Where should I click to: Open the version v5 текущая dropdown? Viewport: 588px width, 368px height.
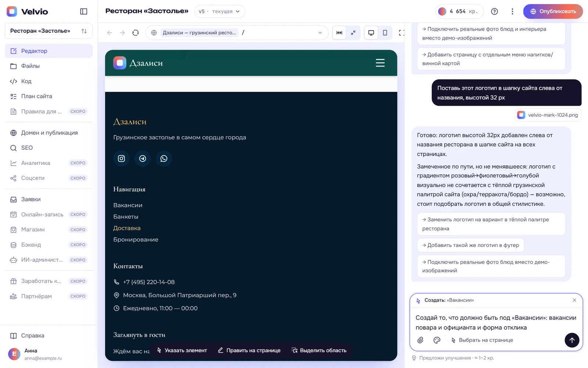point(219,11)
